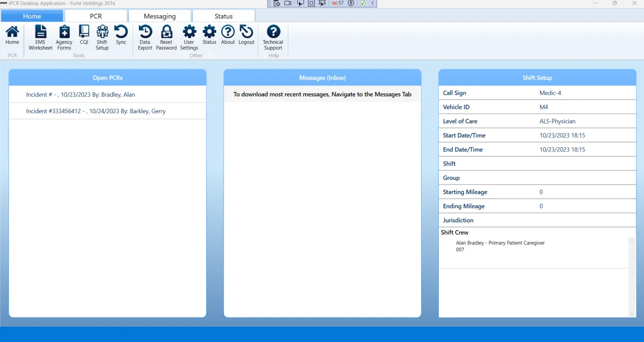Sync data with the Sync icon

(121, 35)
